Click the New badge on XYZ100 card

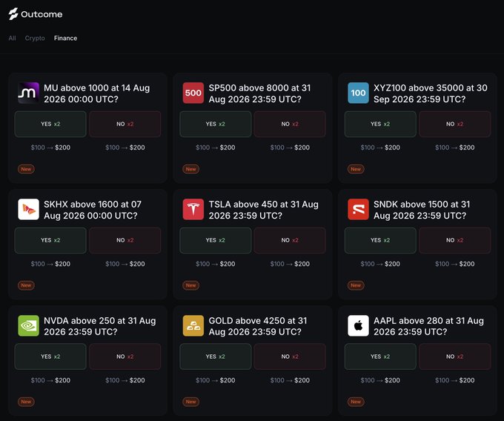pos(356,169)
